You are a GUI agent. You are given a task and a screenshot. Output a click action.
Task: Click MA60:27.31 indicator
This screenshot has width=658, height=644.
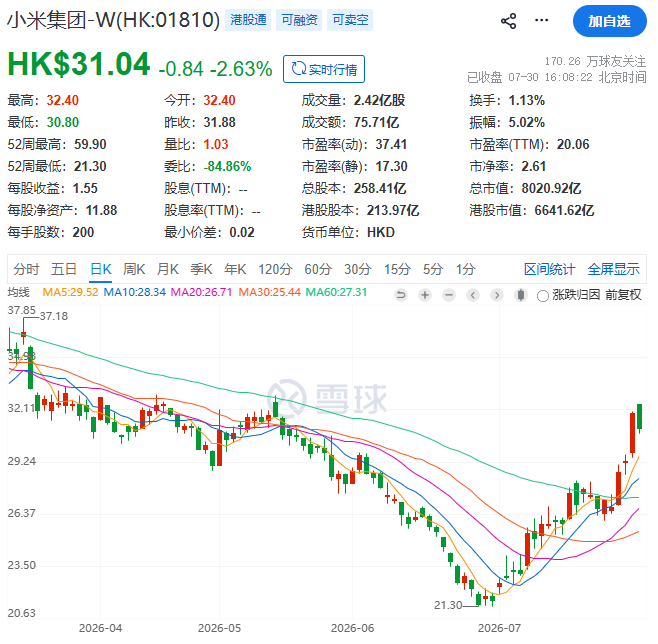(x=336, y=292)
